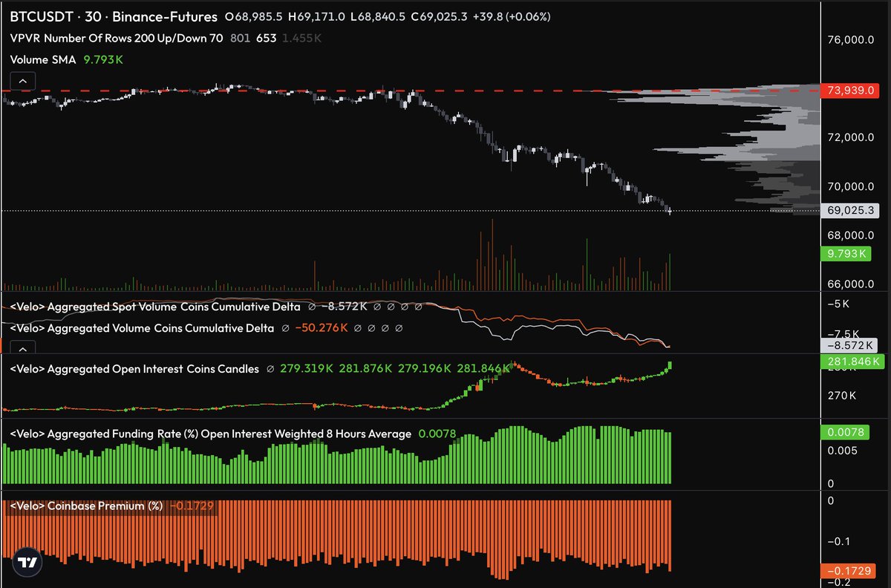Click open interest value 279.196K
Screen dimensions: 891x588
(x=425, y=368)
